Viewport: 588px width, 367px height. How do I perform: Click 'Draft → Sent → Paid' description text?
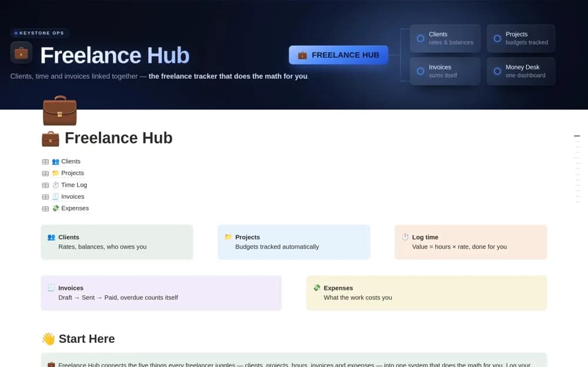(118, 298)
